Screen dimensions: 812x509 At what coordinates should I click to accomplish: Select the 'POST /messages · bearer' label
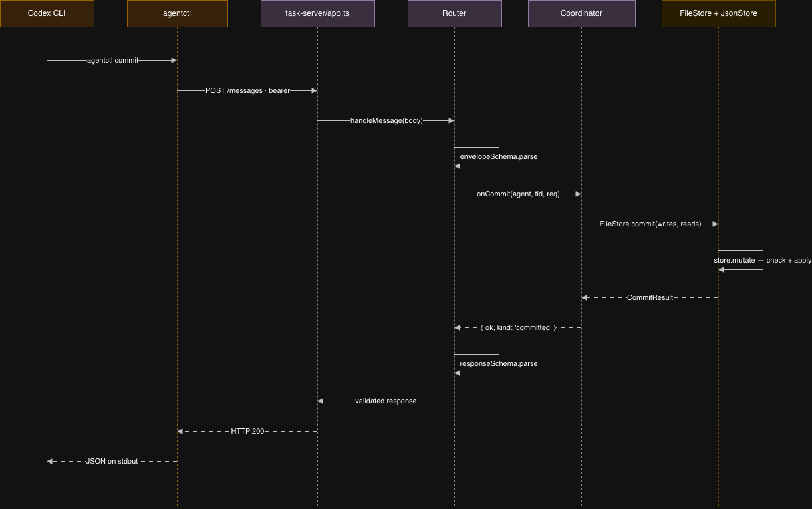[247, 90]
